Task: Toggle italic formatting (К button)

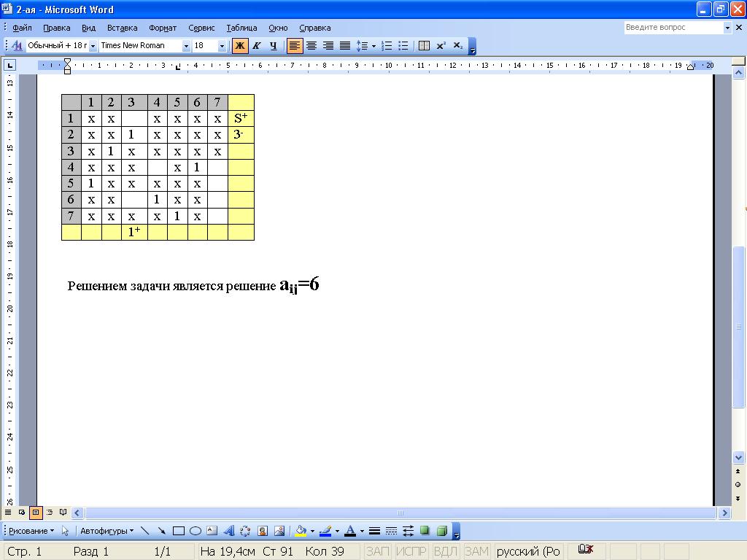Action: pos(257,46)
